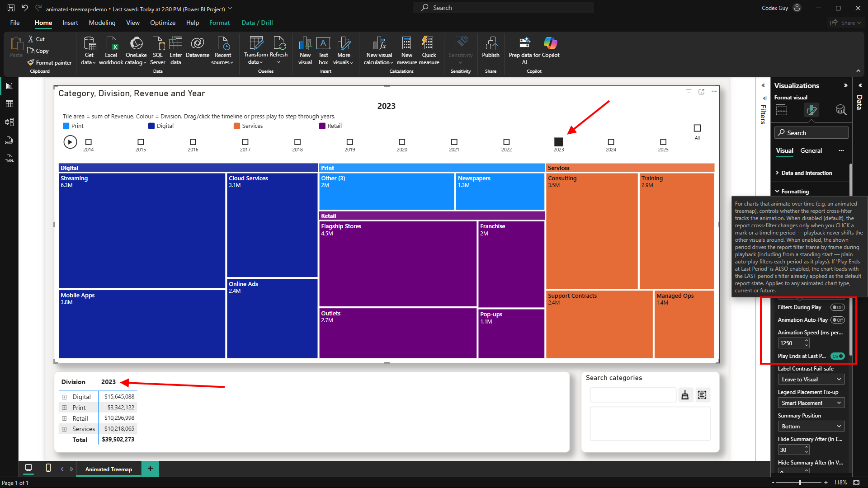Open Legend Placement Fix-up dropdown

point(811,403)
